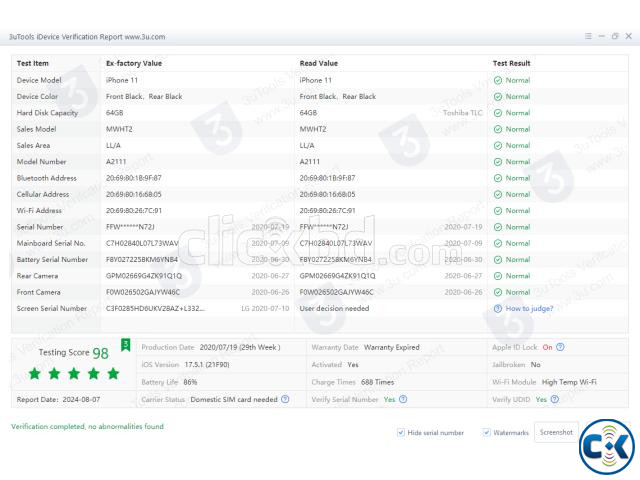Click the green check for Wi-Fi Address
The height and width of the screenshot is (480, 640).
coord(498,211)
